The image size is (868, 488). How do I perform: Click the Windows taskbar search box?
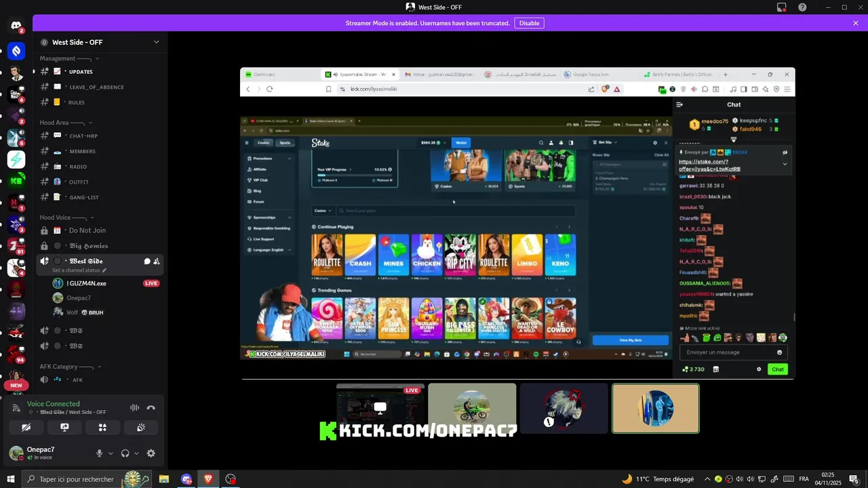[x=87, y=479]
